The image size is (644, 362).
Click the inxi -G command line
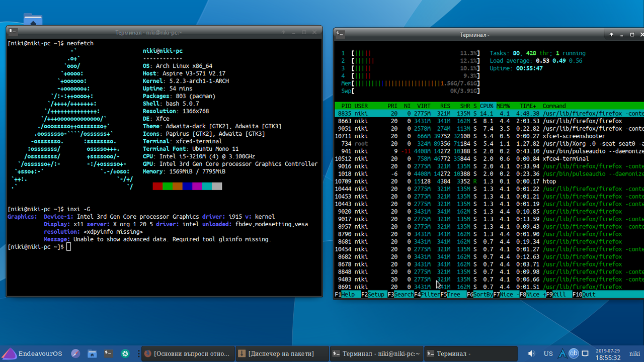pos(78,209)
